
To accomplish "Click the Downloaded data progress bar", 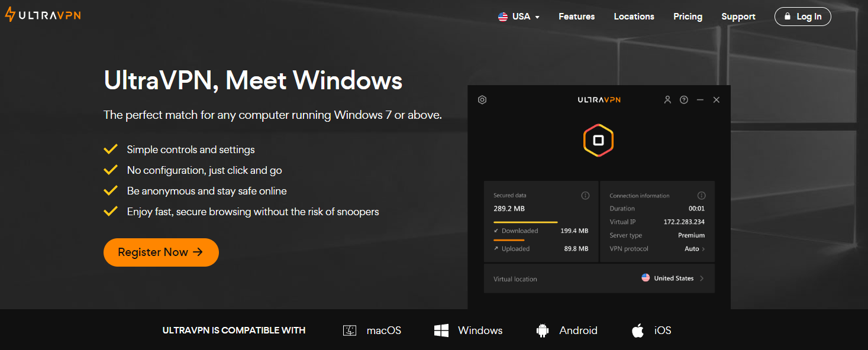I will (525, 222).
